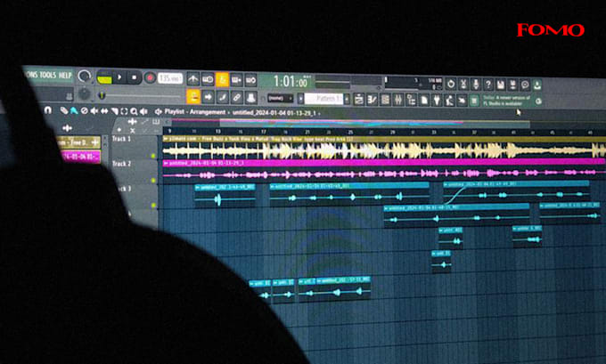Select the playlist Delete tool

pos(84,111)
